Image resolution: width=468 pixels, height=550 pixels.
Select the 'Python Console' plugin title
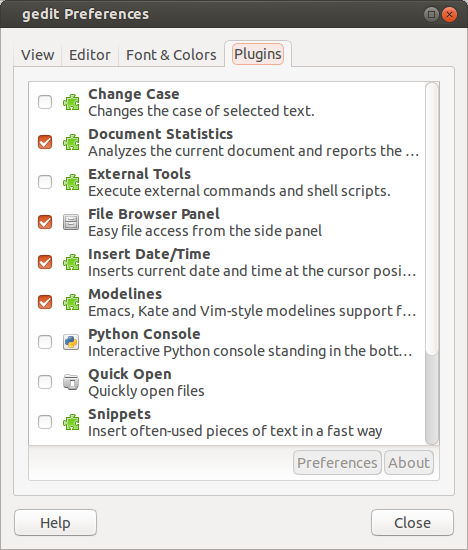(x=144, y=334)
